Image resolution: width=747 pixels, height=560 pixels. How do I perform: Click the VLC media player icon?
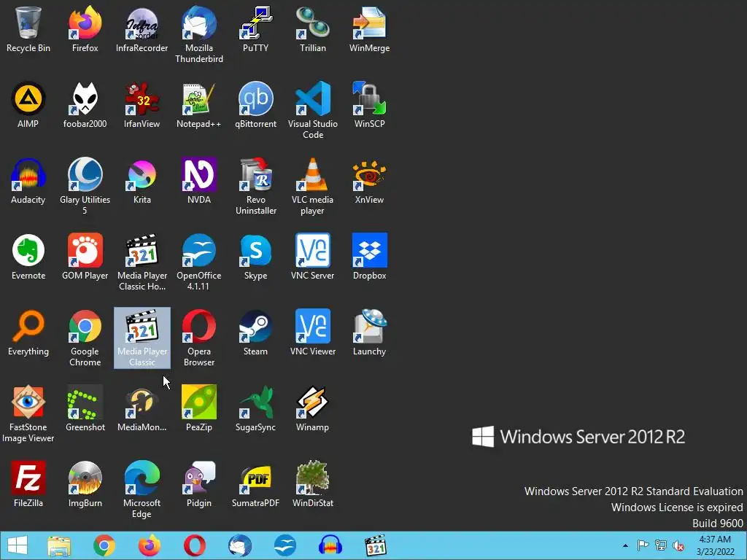pos(312,186)
